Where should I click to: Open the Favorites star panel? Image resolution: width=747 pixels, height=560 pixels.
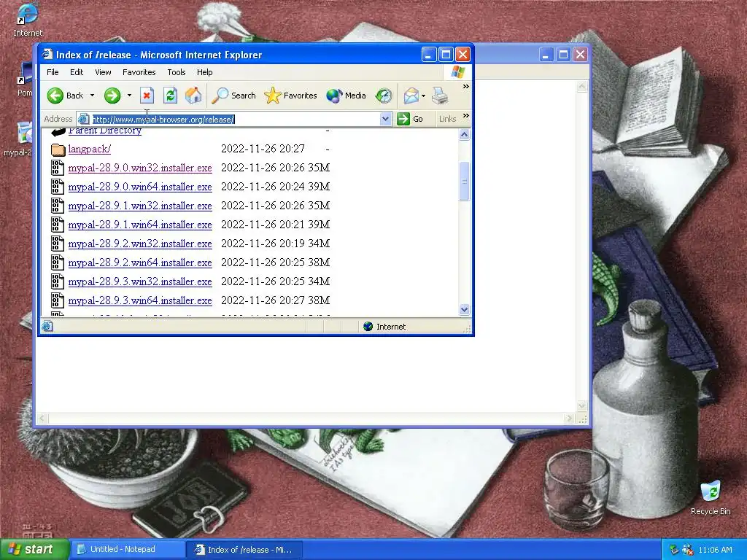(x=290, y=96)
